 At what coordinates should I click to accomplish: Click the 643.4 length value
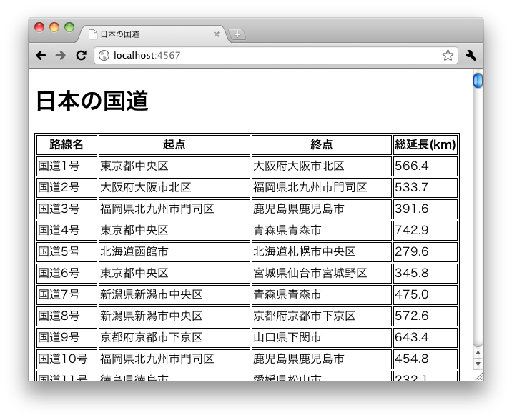point(425,337)
